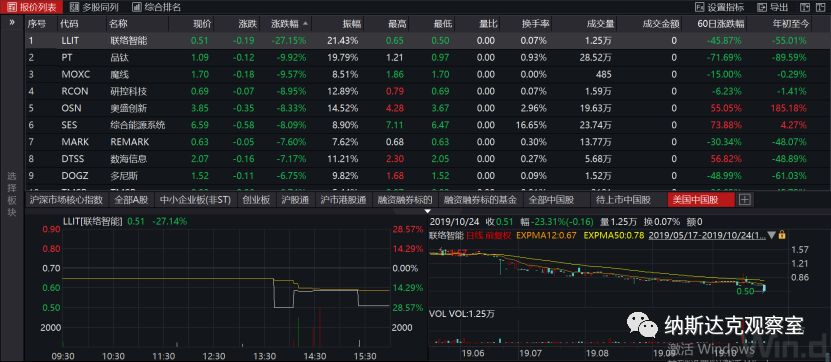Click the 日线 period label

tap(474, 235)
